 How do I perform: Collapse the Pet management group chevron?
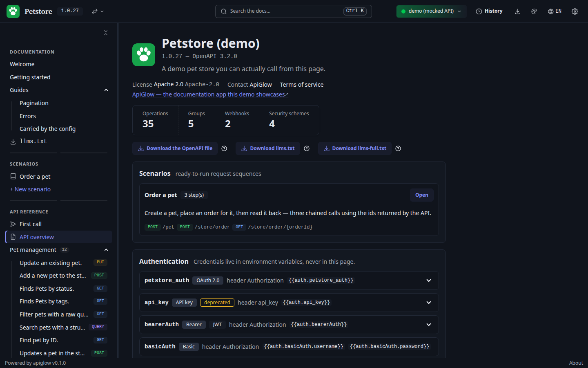(x=106, y=250)
